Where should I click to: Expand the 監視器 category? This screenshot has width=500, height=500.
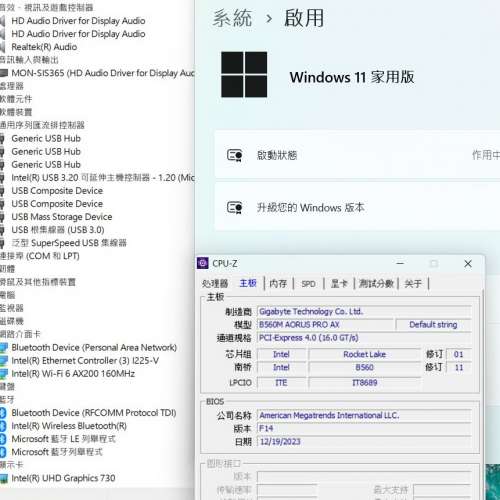12,308
